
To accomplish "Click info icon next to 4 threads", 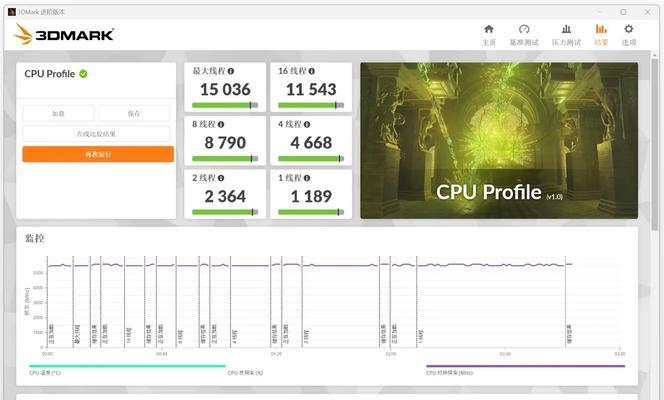I will [307, 124].
